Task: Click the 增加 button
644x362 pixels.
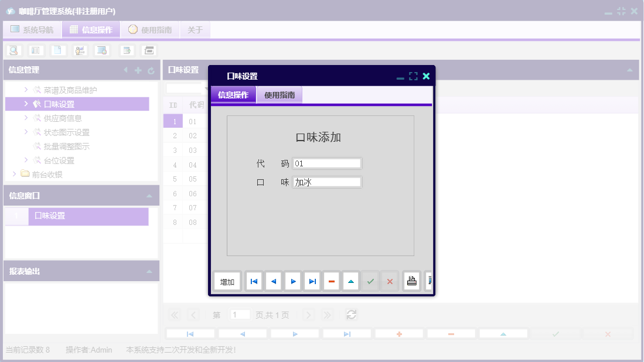Action: pyautogui.click(x=227, y=282)
